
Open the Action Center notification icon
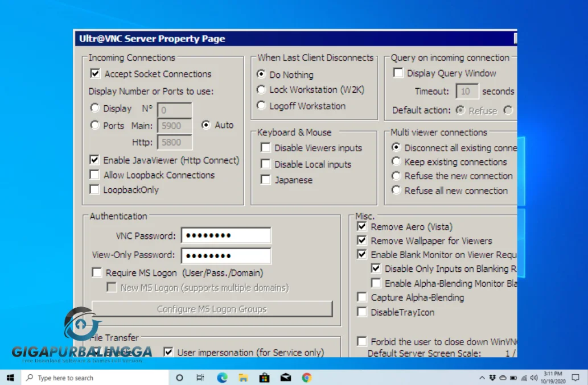point(575,377)
